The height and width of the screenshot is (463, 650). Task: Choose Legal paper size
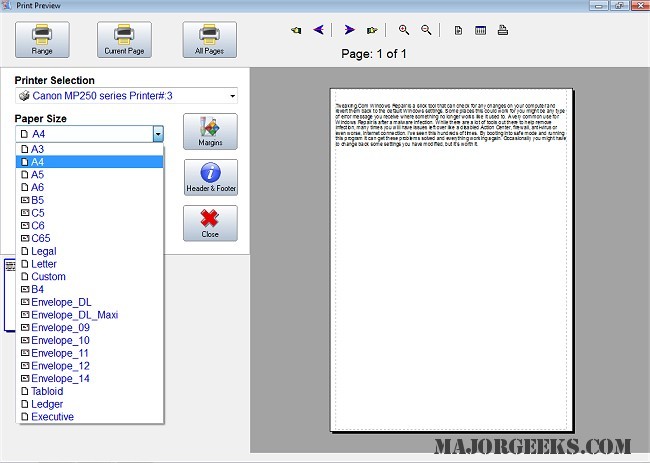click(x=90, y=251)
